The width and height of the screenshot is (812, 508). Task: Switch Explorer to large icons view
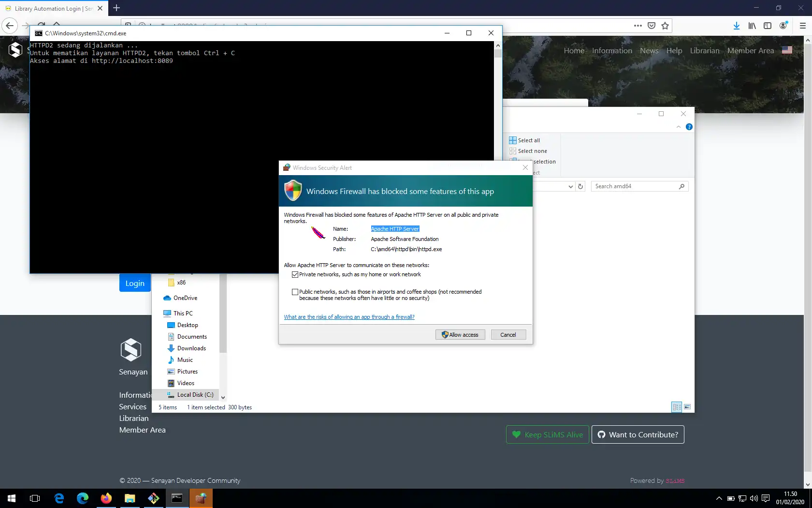pos(687,407)
